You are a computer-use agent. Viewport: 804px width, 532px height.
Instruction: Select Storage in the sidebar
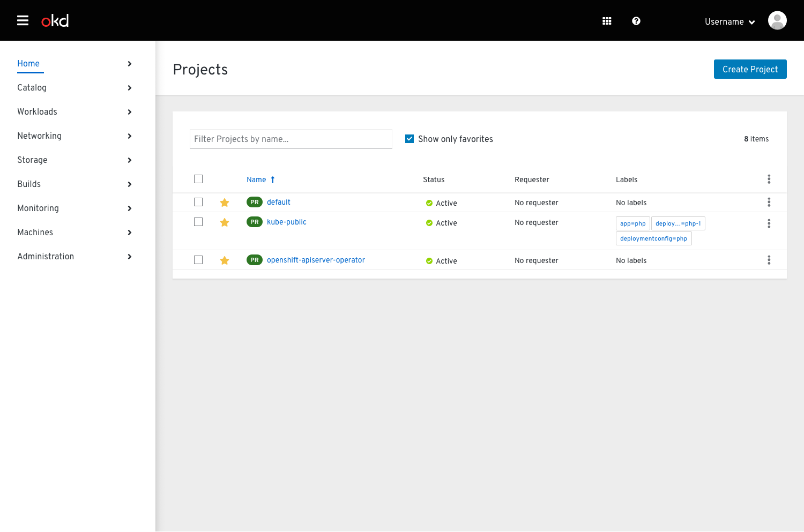32,160
